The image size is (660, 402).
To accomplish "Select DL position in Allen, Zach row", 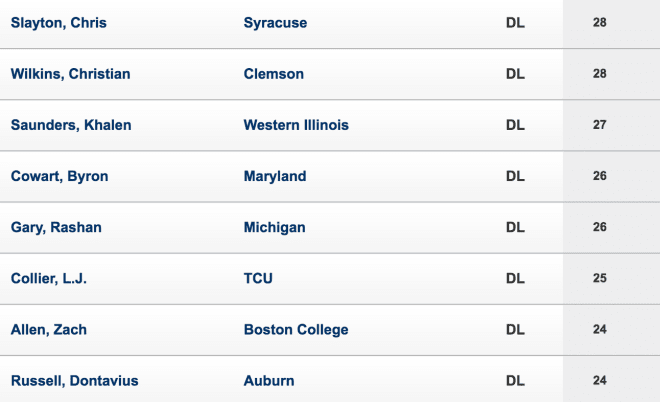I will point(515,330).
